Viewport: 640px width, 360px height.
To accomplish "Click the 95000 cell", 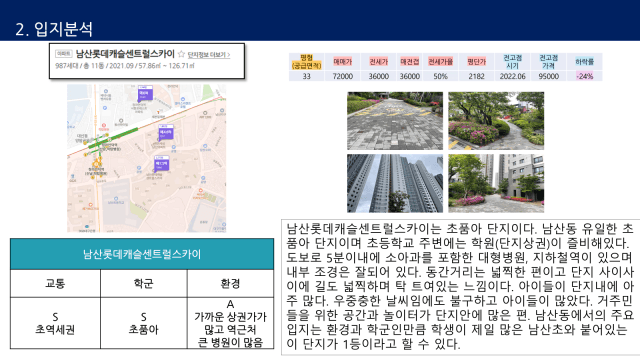I will 548,76.
